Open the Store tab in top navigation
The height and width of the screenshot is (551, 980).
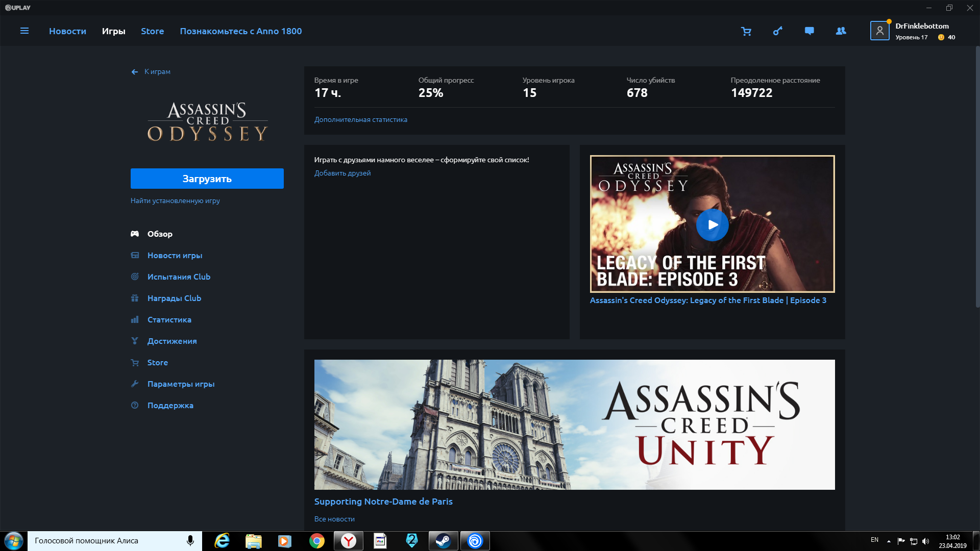pyautogui.click(x=153, y=31)
